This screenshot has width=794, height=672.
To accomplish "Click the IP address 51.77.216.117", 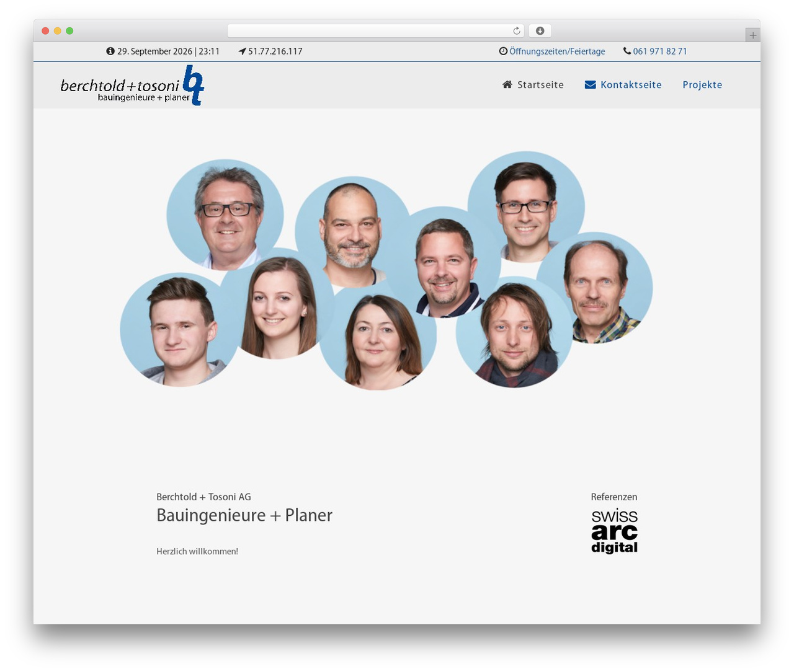I will click(275, 51).
